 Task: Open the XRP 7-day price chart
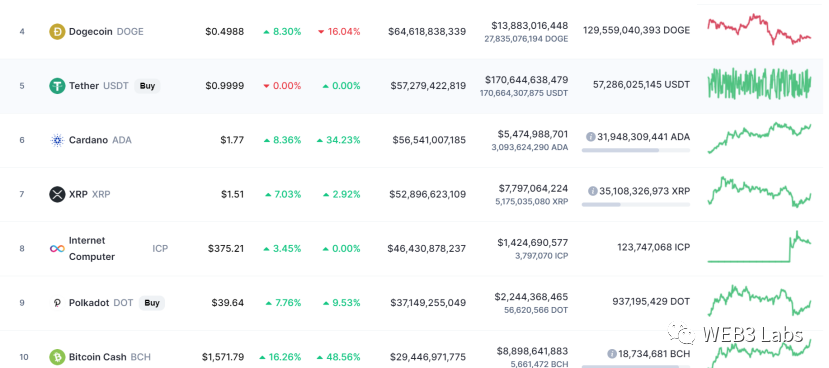(759, 192)
